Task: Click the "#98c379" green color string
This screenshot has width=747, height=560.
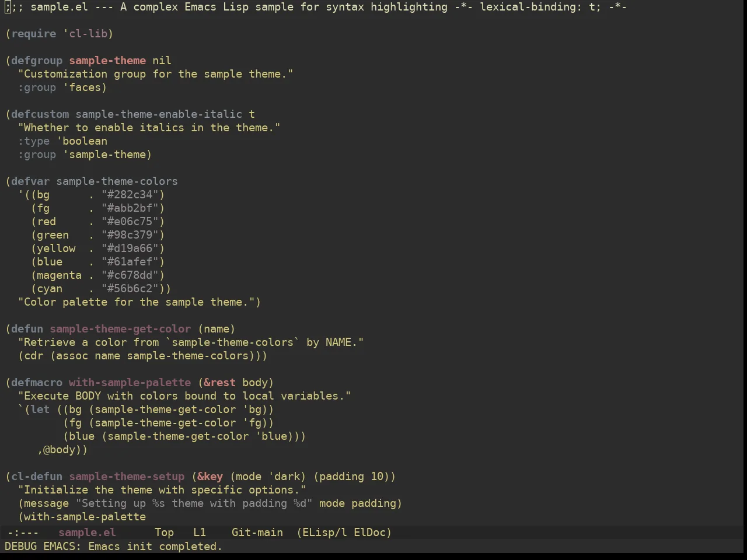Action: [x=130, y=235]
